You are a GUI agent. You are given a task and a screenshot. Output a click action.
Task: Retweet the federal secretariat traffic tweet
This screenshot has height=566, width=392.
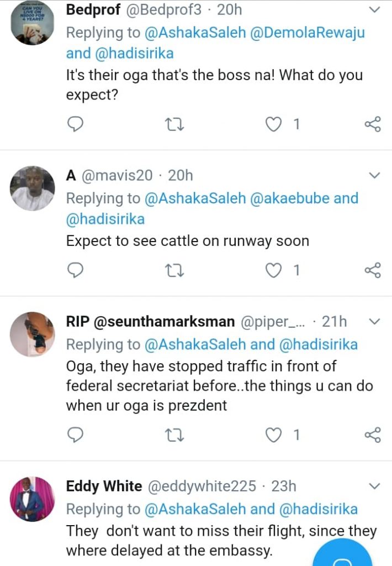[x=174, y=435]
